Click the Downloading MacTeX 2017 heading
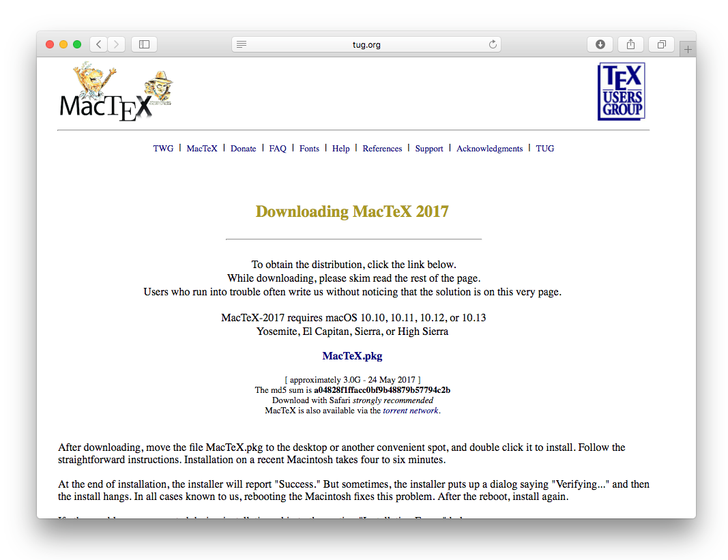This screenshot has height=560, width=728. pyautogui.click(x=352, y=211)
